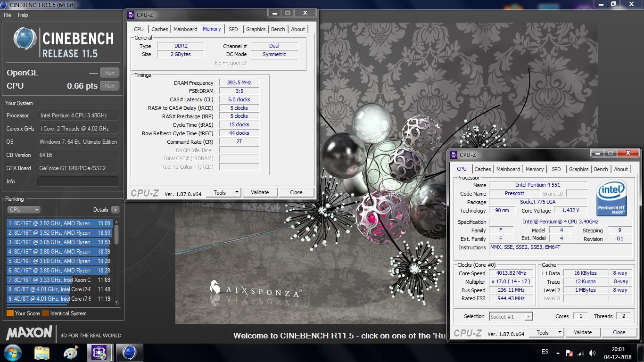The height and width of the screenshot is (362, 644).
Task: Open Bench tab in processor CPU-Z window
Action: pyautogui.click(x=601, y=169)
